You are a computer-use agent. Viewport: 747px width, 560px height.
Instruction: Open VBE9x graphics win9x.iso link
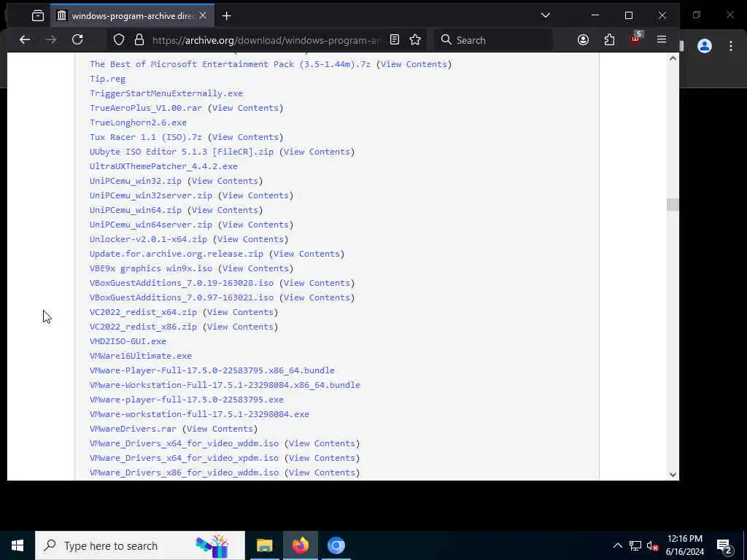pyautogui.click(x=151, y=268)
